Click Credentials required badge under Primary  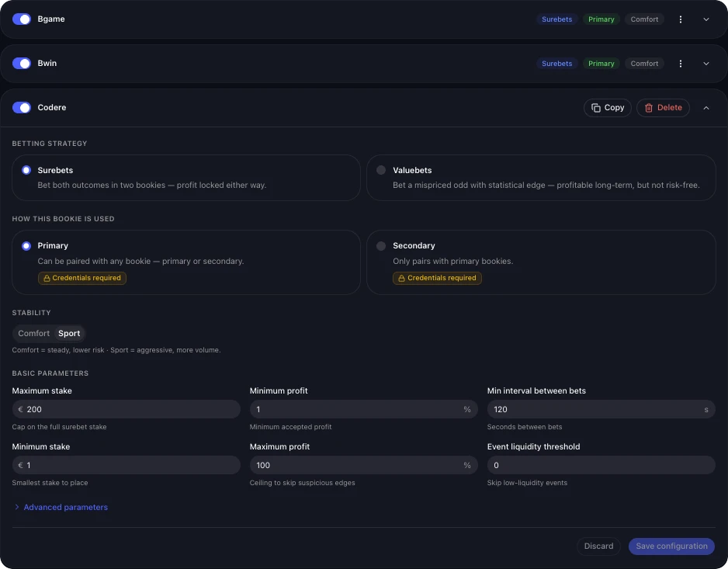(x=82, y=278)
